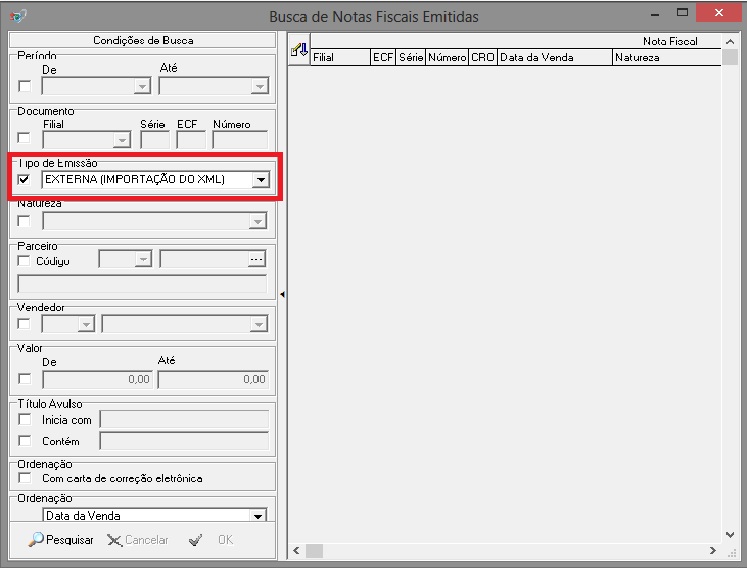Click the Pesquisar magnifier button
The width and height of the screenshot is (747, 569).
click(61, 540)
